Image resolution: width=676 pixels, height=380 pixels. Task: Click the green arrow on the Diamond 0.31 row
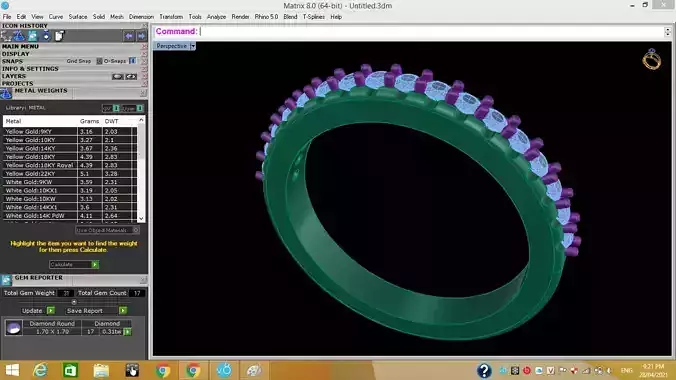tap(128, 332)
